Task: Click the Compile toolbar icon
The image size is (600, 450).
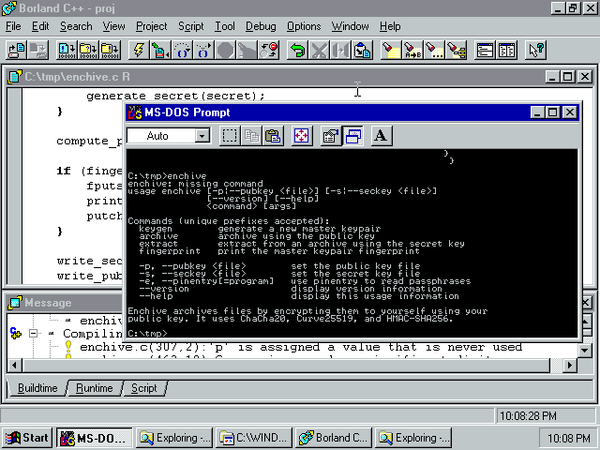Action: (x=67, y=50)
